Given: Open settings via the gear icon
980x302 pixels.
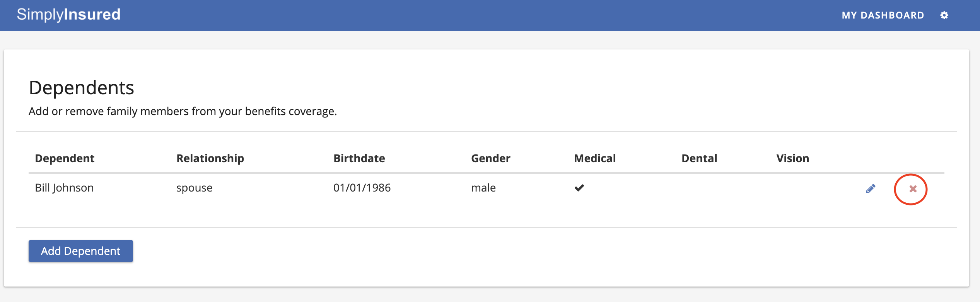Looking at the screenshot, I should pos(944,15).
